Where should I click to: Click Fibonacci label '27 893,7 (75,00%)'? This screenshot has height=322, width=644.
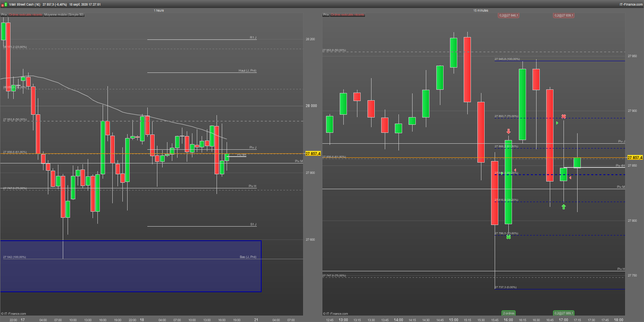(x=506, y=116)
